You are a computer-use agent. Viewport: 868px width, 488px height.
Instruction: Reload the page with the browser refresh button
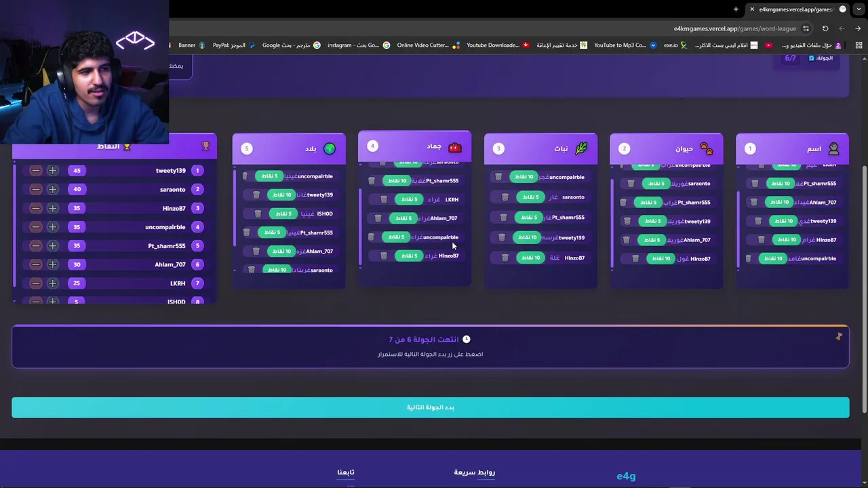click(825, 28)
